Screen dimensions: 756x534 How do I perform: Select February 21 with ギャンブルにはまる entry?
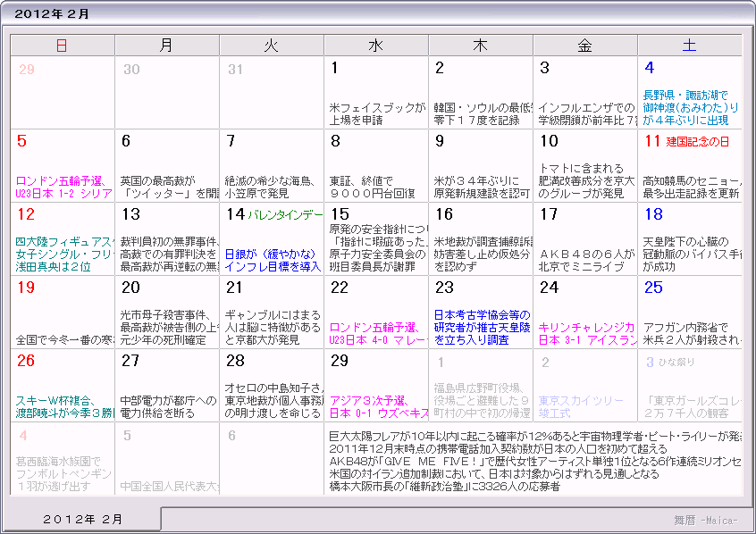point(272,313)
